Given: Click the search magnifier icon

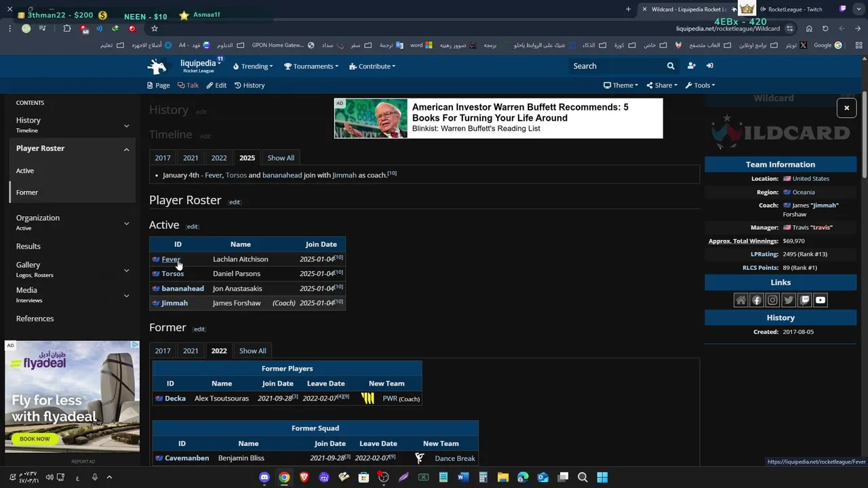Looking at the screenshot, I should click(x=671, y=66).
